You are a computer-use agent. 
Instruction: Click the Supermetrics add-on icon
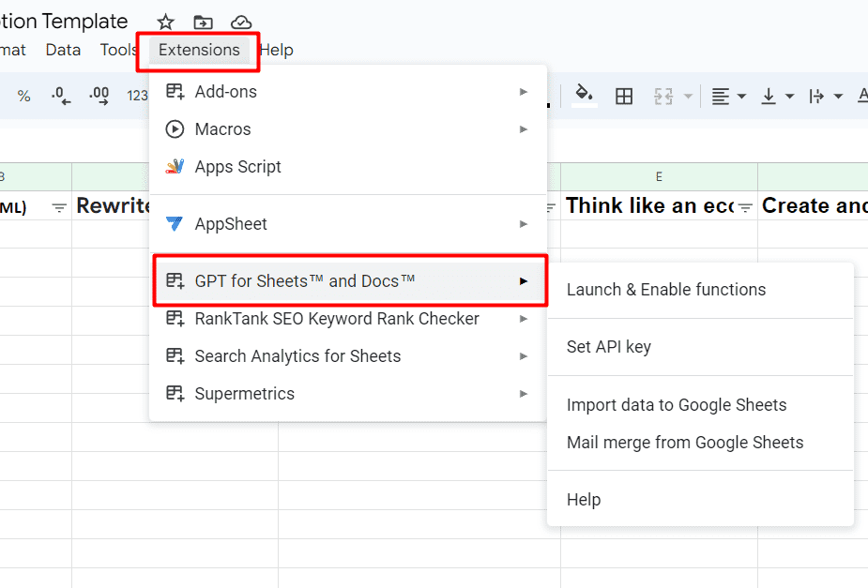point(175,393)
